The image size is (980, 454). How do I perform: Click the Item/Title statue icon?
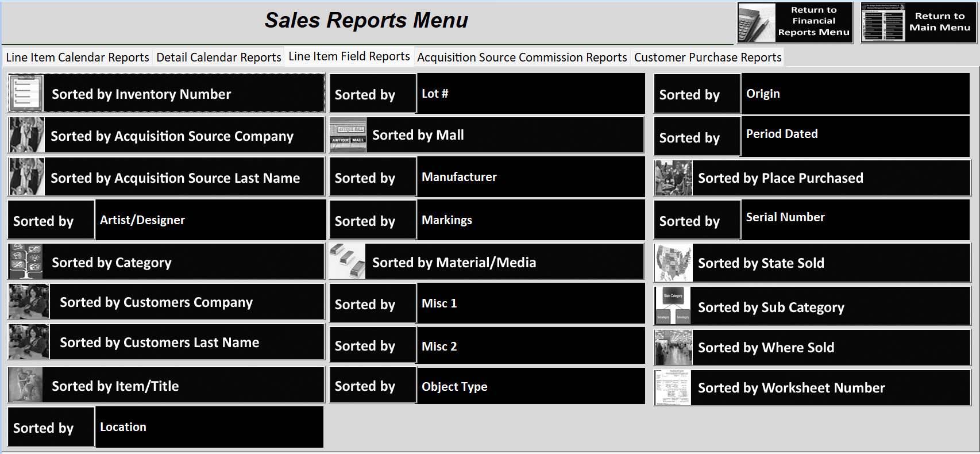(26, 385)
